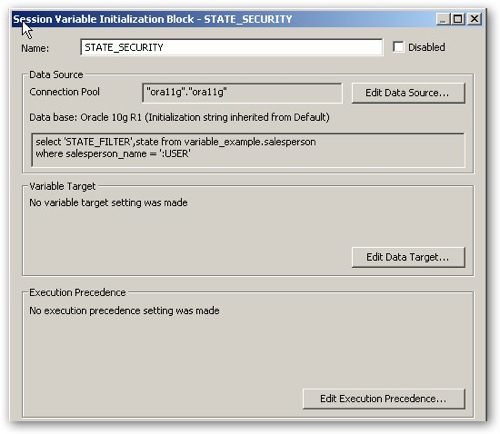Viewport: 500px width, 434px height.
Task: Select the 'No execution precedence setting was made' text
Action: pyautogui.click(x=124, y=311)
